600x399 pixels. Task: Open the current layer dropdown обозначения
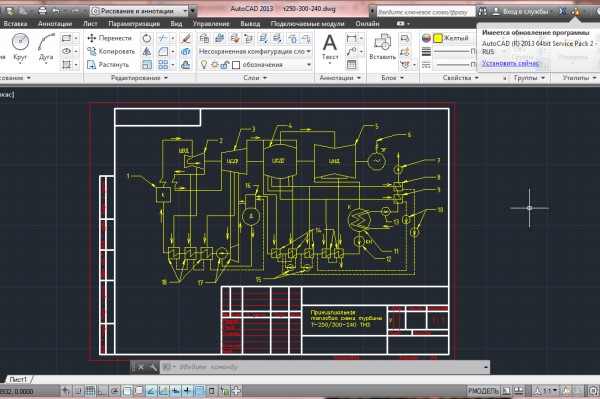[x=255, y=65]
